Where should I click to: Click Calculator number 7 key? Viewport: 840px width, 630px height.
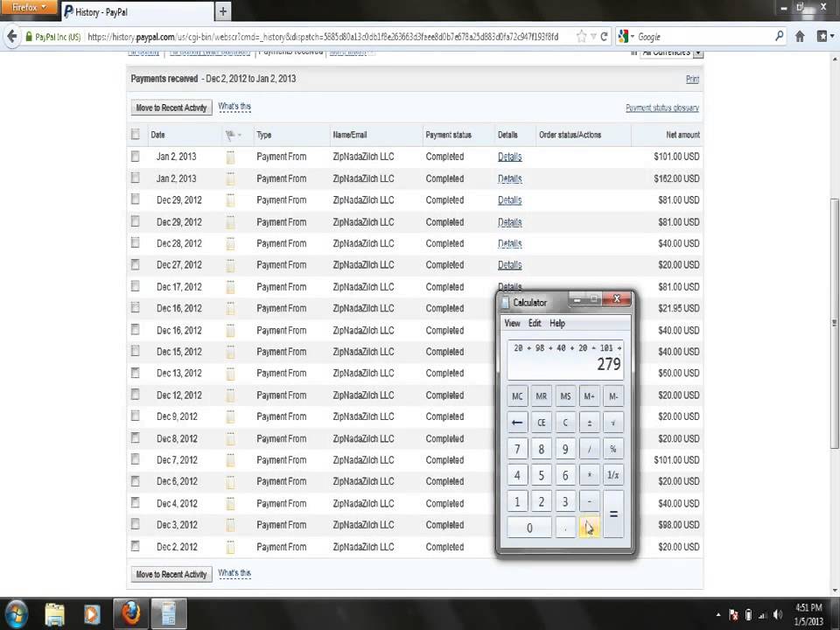click(517, 449)
